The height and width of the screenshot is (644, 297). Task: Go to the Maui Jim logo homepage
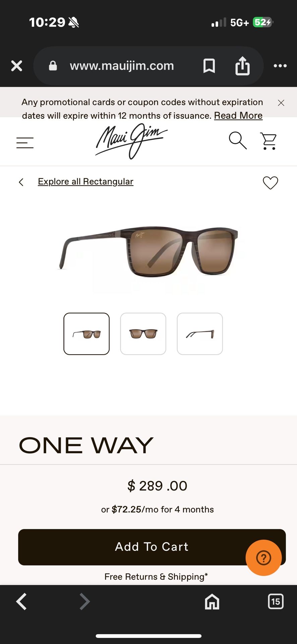[x=131, y=141]
